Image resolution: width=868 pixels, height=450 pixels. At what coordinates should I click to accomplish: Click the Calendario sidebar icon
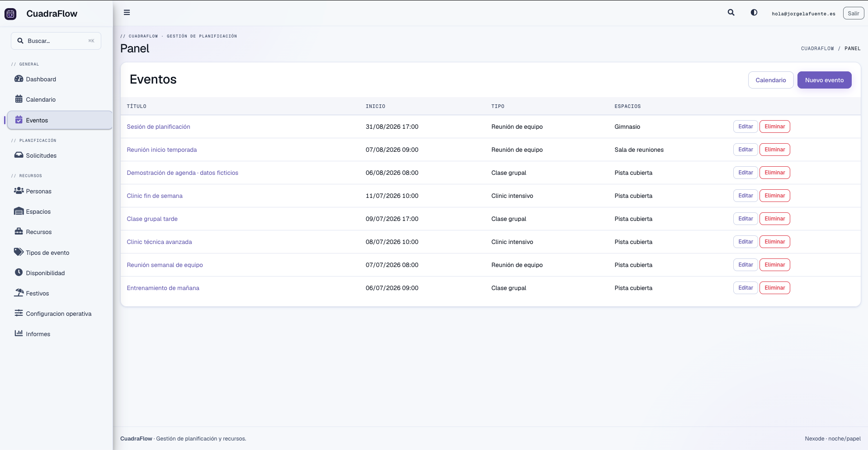(19, 99)
